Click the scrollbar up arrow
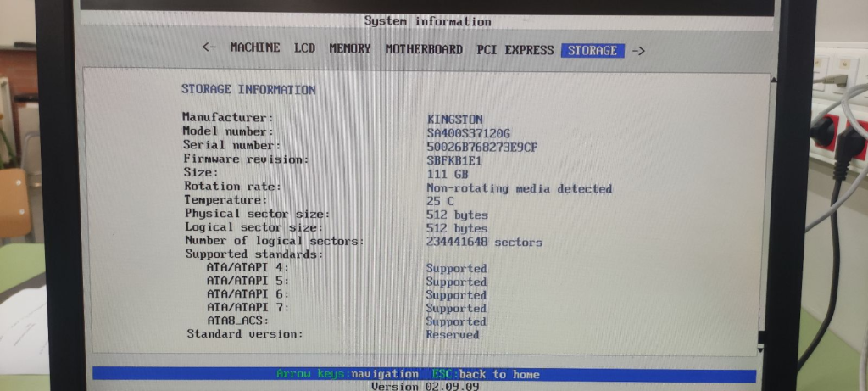 (x=773, y=81)
